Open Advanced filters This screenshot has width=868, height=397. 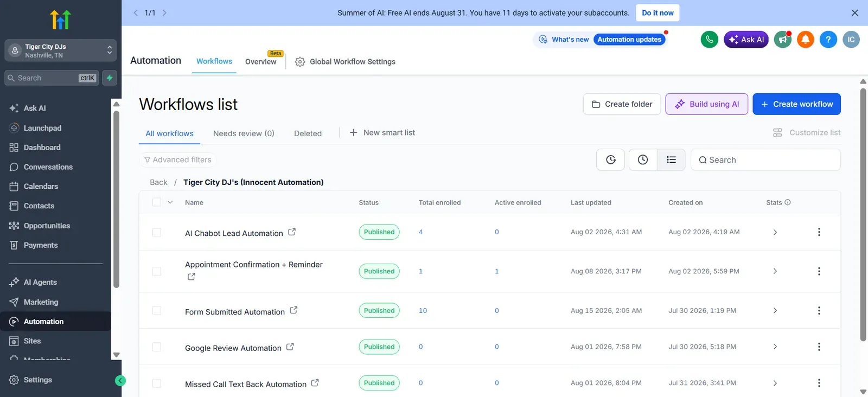coord(177,159)
